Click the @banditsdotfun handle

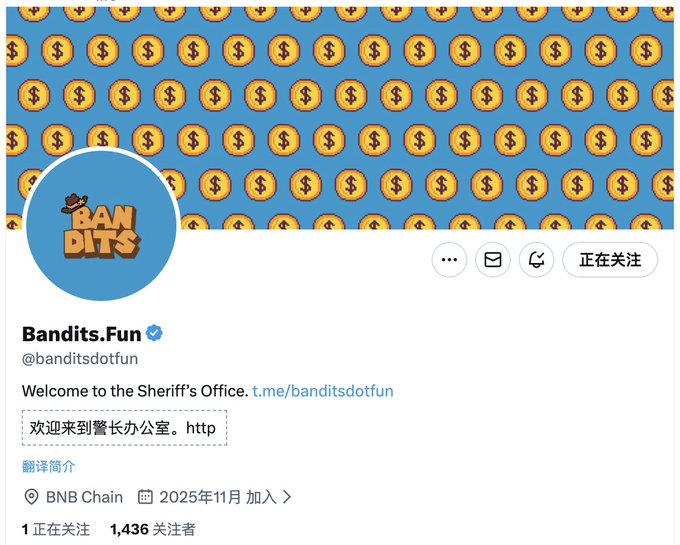(80, 359)
